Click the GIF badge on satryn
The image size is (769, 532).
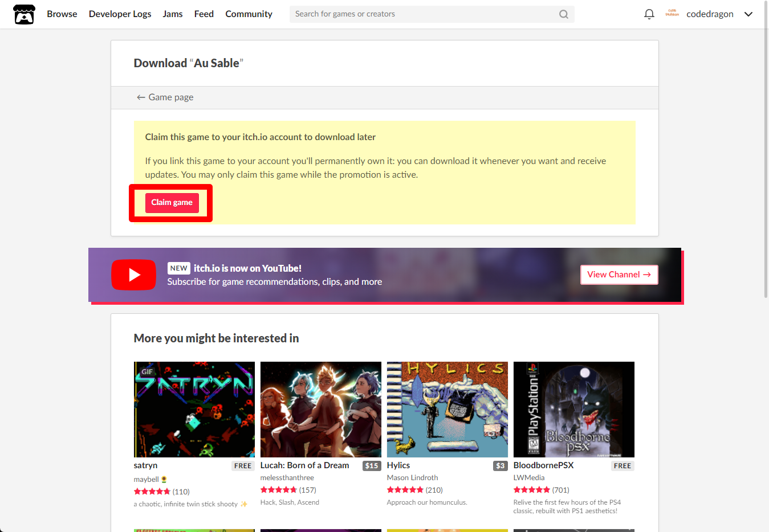[147, 372]
